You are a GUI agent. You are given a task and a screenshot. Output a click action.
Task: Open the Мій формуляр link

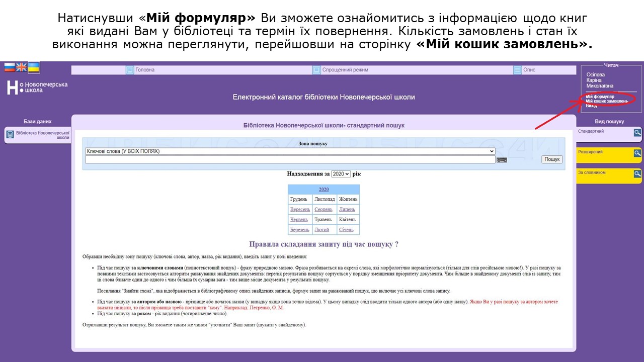[x=600, y=97]
